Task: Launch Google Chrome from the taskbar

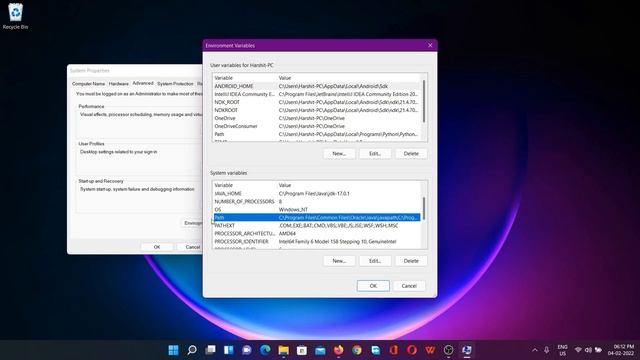Action: [x=357, y=350]
